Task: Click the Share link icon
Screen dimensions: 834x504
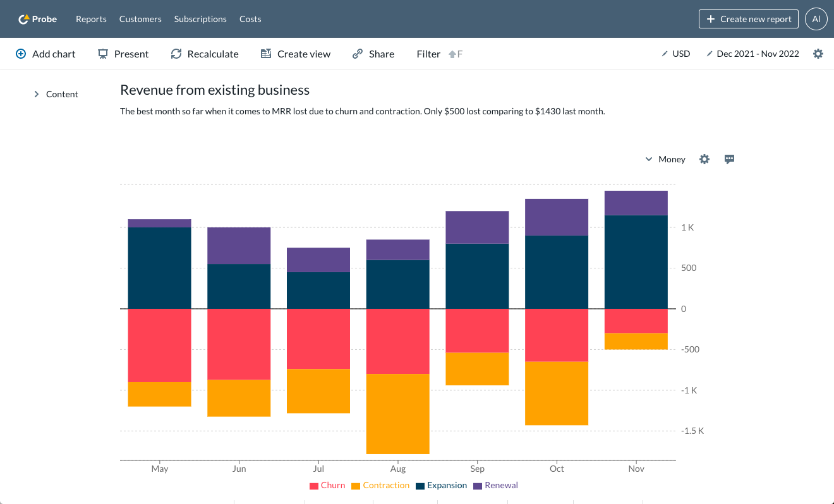Action: click(358, 54)
